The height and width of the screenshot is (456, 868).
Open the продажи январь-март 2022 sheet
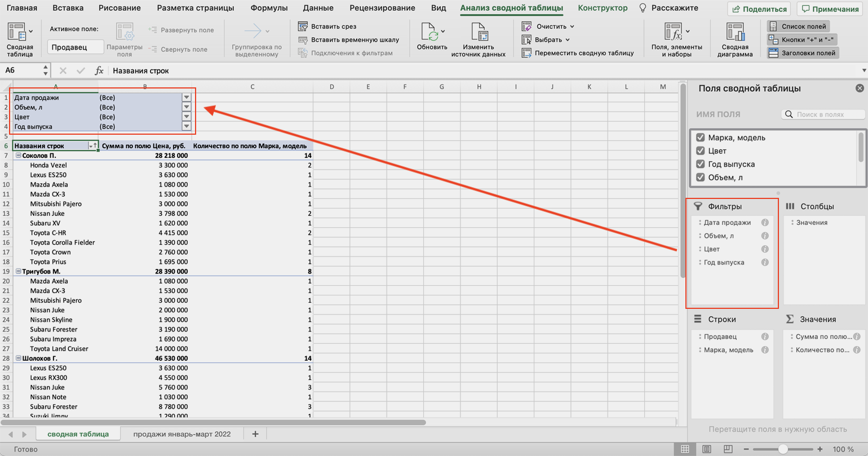(x=182, y=434)
